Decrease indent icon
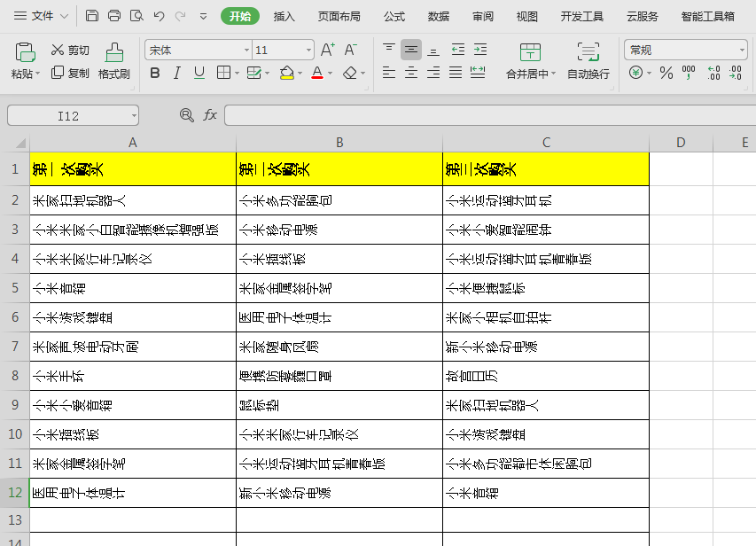Image resolution: width=756 pixels, height=546 pixels. pos(458,50)
